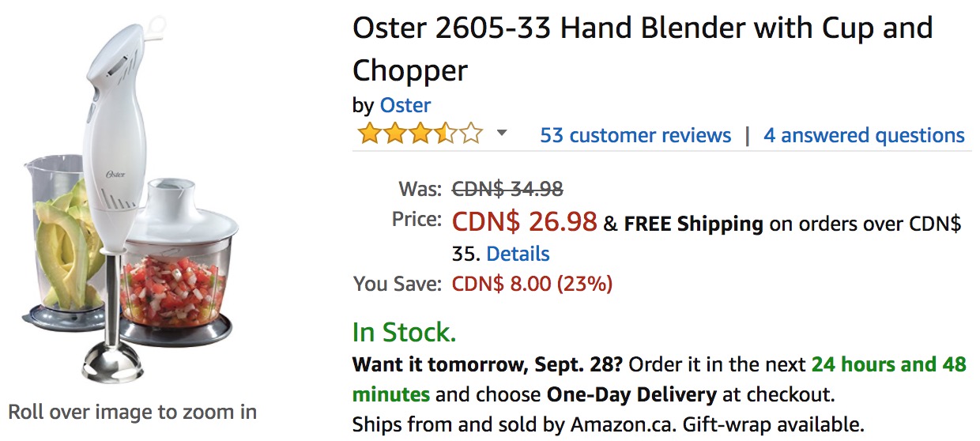
Task: Click the CDN$ 26.98 price
Action: [x=524, y=222]
